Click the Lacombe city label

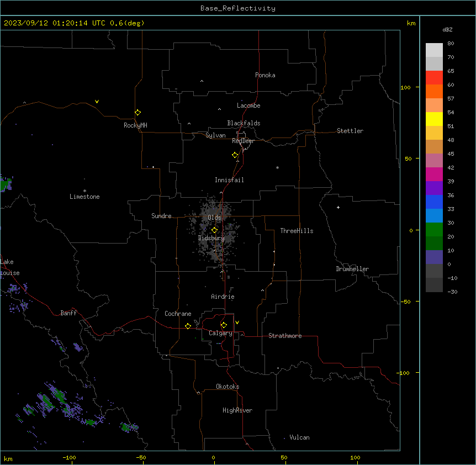[x=248, y=105]
